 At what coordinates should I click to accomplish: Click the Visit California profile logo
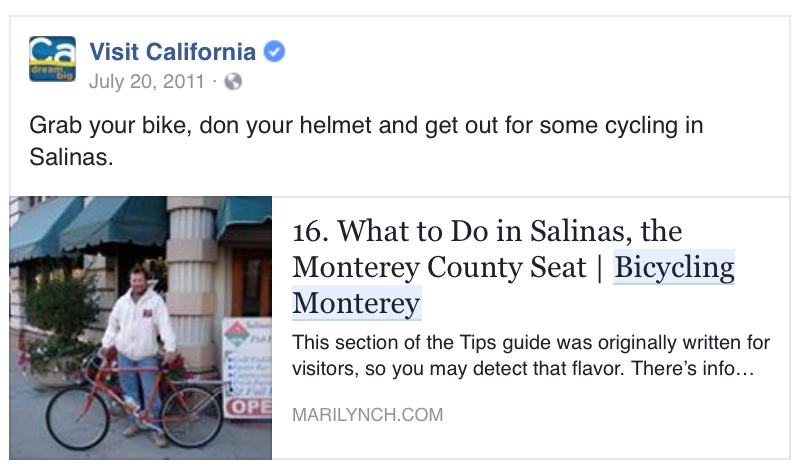click(52, 59)
